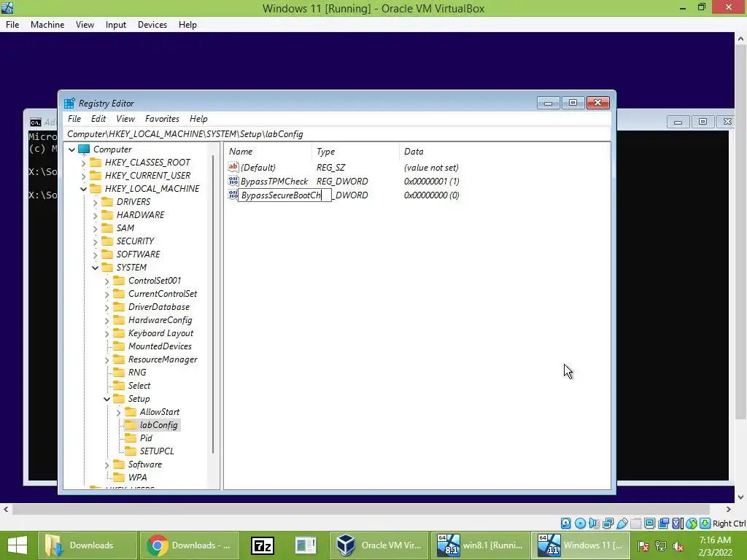Select the HARDWARE key
747x560 pixels.
[141, 215]
